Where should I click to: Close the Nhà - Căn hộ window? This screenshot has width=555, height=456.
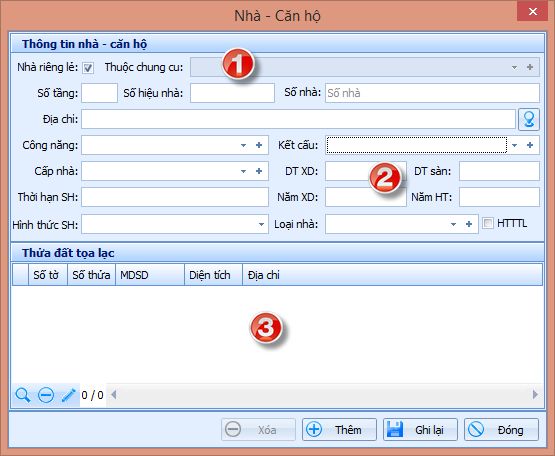point(532,12)
